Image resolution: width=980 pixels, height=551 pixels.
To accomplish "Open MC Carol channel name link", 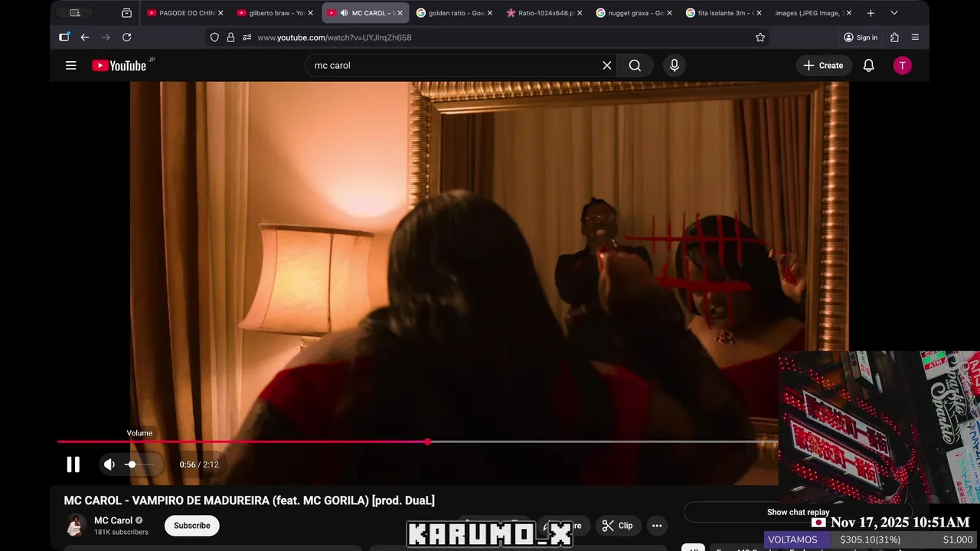I will tap(113, 520).
